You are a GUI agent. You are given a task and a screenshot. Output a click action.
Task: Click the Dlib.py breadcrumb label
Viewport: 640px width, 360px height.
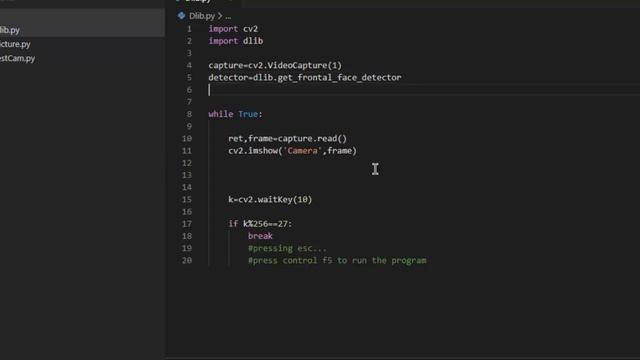(202, 16)
